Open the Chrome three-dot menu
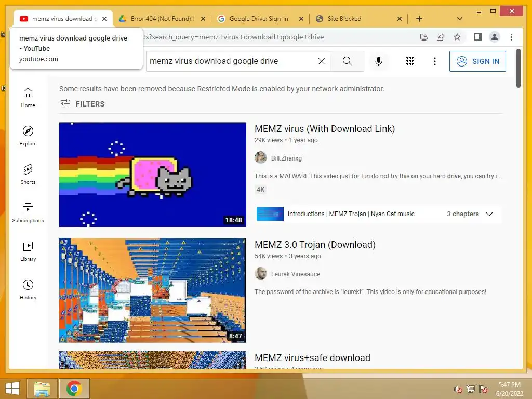This screenshot has width=532, height=399. pos(511,37)
